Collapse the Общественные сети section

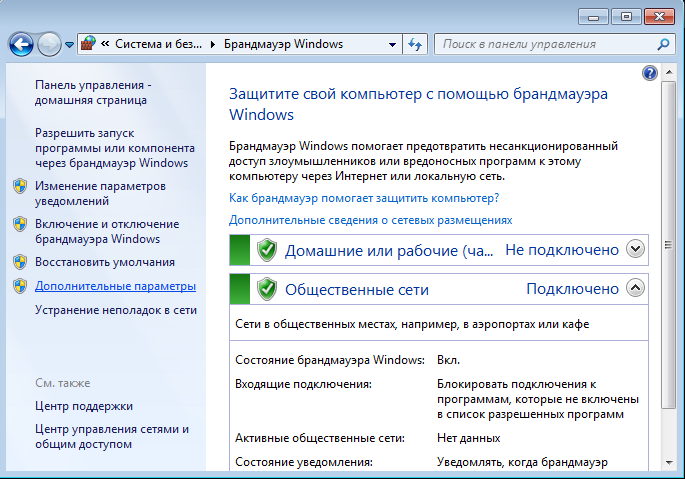[x=634, y=288]
